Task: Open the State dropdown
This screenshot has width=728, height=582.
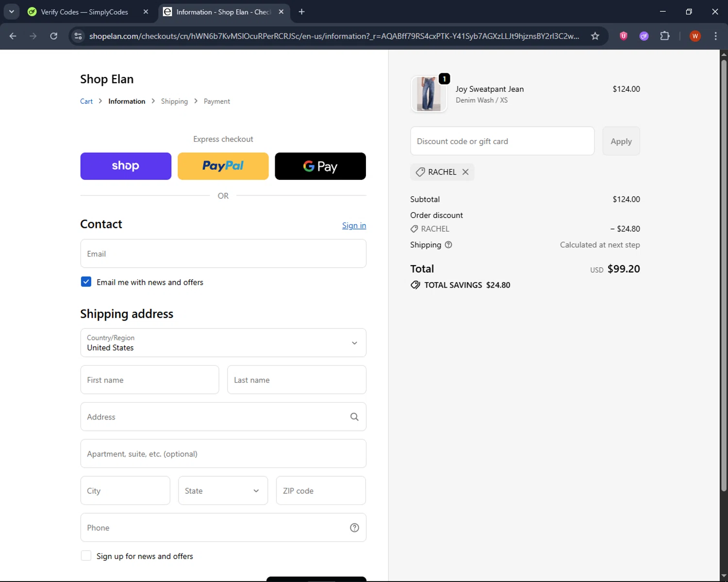Action: pos(223,490)
